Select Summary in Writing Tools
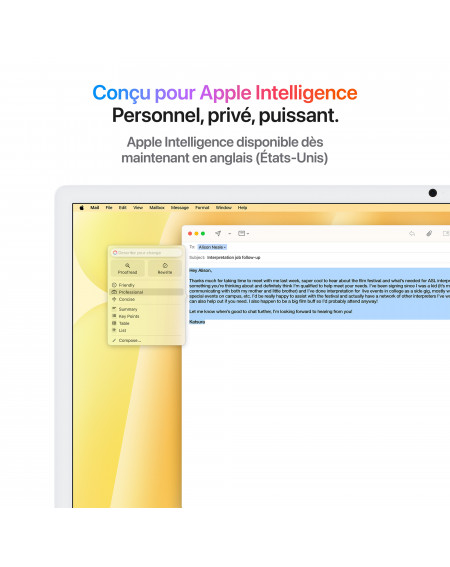The width and height of the screenshot is (450, 567). click(x=146, y=309)
